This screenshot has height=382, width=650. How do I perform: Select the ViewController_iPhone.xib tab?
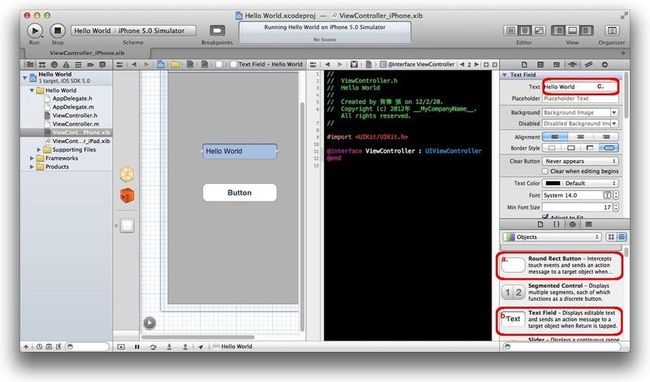point(87,53)
